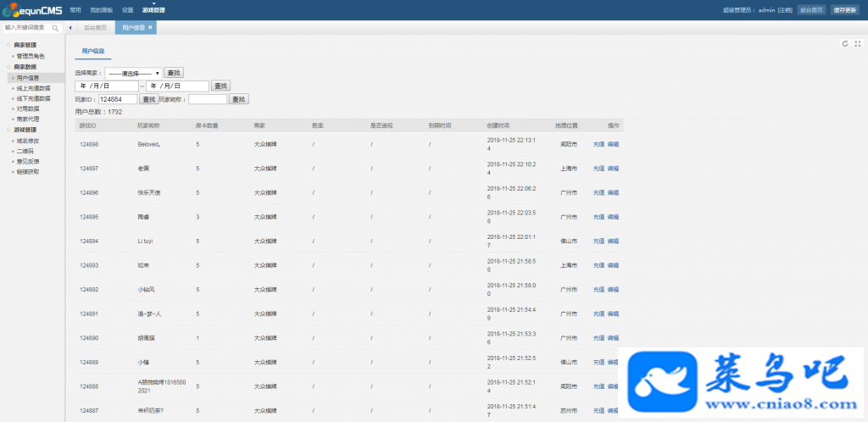The height and width of the screenshot is (422, 868).
Task: Click the 前台首页 button
Action: pyautogui.click(x=811, y=10)
